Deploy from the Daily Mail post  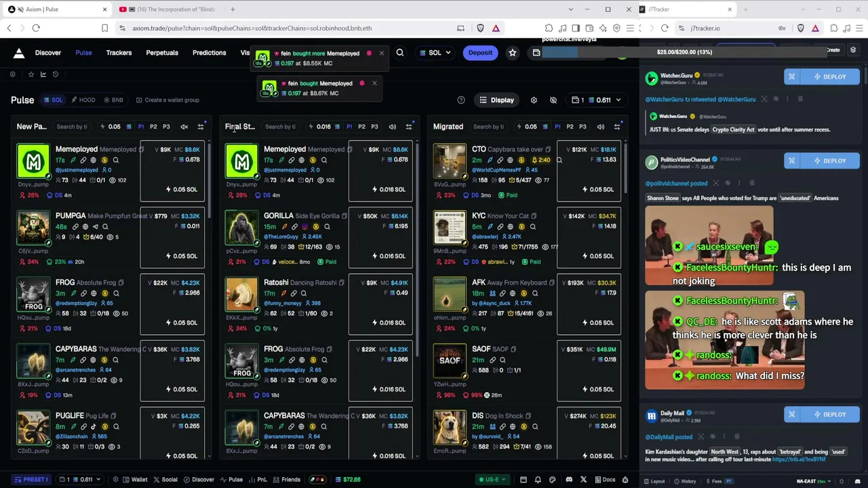pos(831,414)
